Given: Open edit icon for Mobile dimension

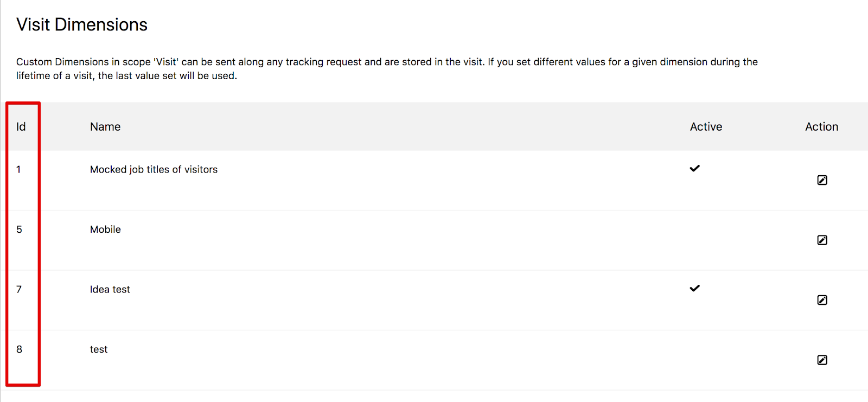Looking at the screenshot, I should point(822,240).
